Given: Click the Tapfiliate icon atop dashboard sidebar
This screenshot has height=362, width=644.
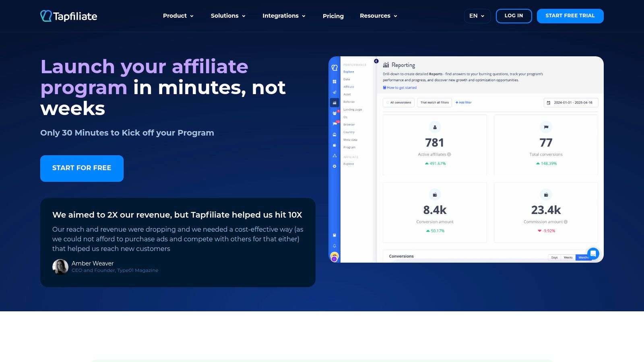Looking at the screenshot, I should coord(334,68).
